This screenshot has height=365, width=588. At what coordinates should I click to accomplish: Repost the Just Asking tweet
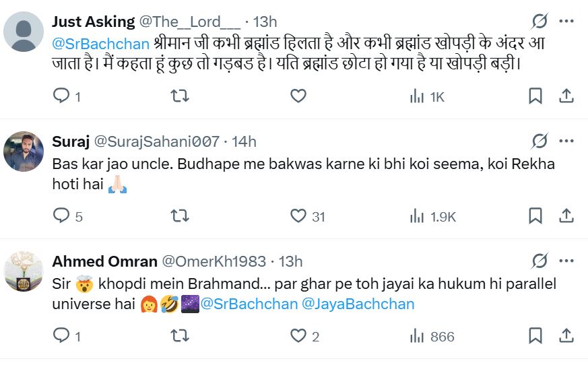click(180, 96)
